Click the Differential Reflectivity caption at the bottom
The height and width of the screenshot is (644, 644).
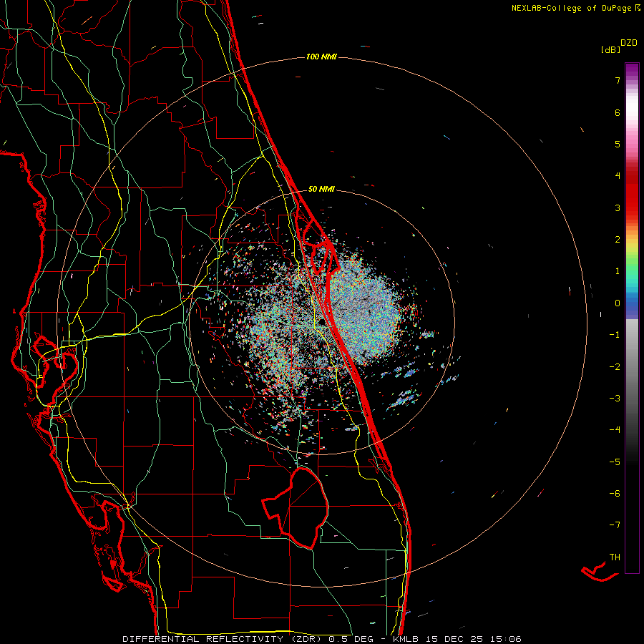pyautogui.click(x=321, y=639)
